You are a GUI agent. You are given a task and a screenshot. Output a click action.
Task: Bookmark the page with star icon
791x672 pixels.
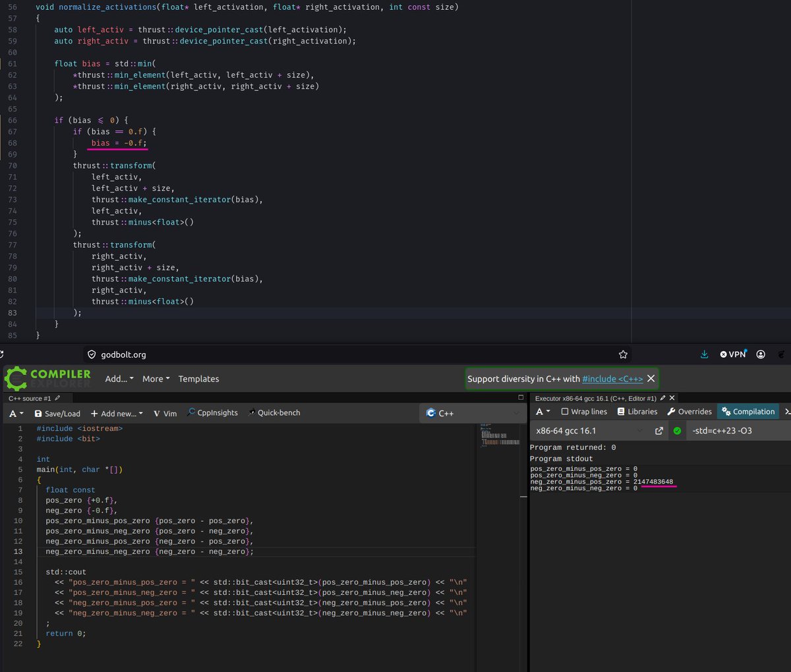tap(623, 354)
